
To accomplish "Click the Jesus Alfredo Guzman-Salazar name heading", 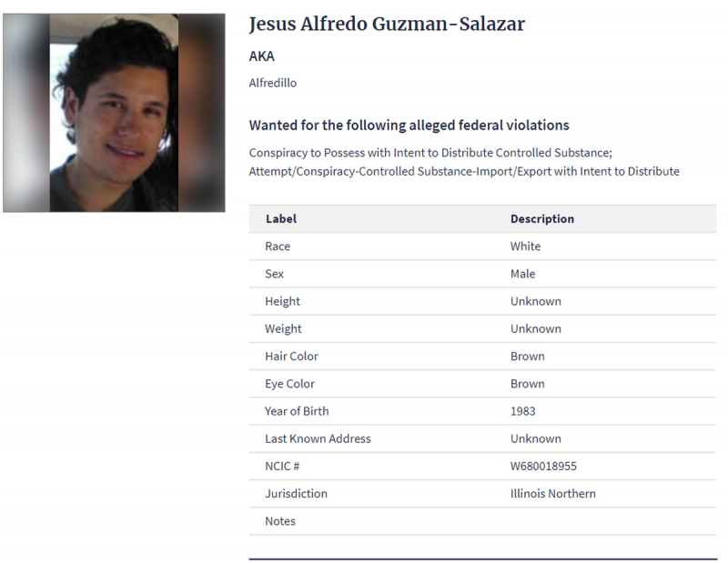I will (x=387, y=25).
